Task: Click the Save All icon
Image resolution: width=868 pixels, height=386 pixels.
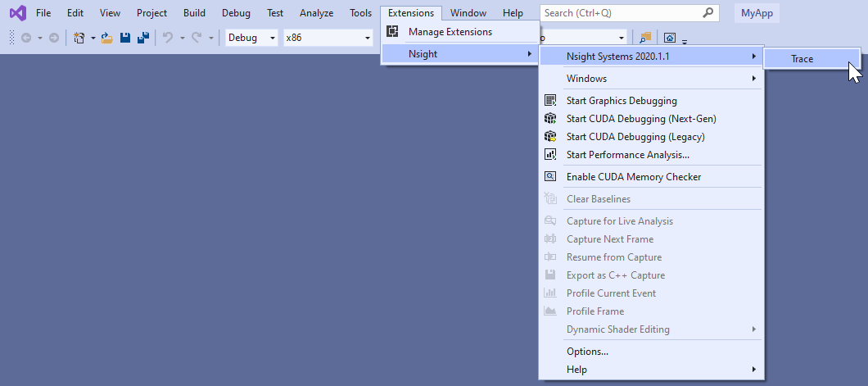Action: (x=143, y=39)
